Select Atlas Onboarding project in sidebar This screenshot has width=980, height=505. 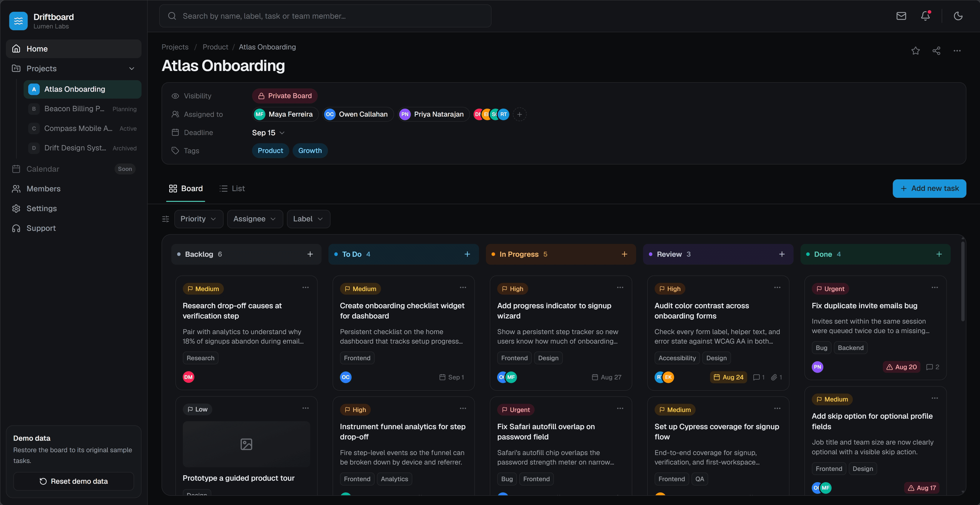coord(83,89)
